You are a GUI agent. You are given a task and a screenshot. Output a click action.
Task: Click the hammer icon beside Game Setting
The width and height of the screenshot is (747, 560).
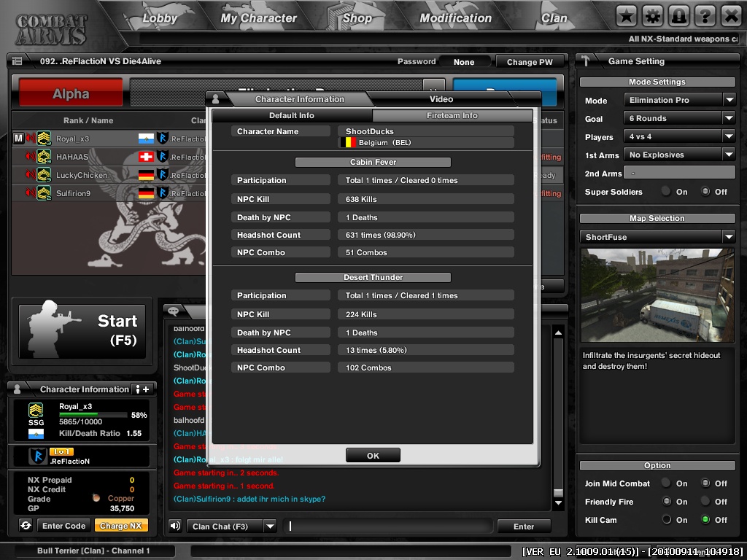586,61
